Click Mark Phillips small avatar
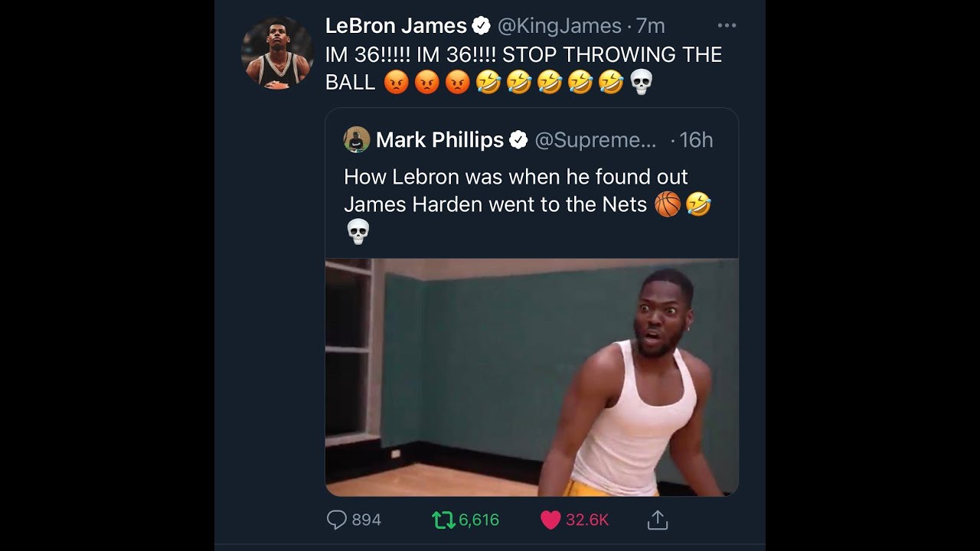 (357, 140)
